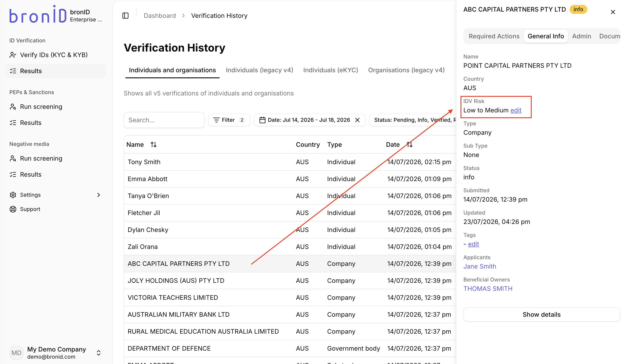This screenshot has height=364, width=625.
Task: Sort the table by Date
Action: click(x=409, y=145)
